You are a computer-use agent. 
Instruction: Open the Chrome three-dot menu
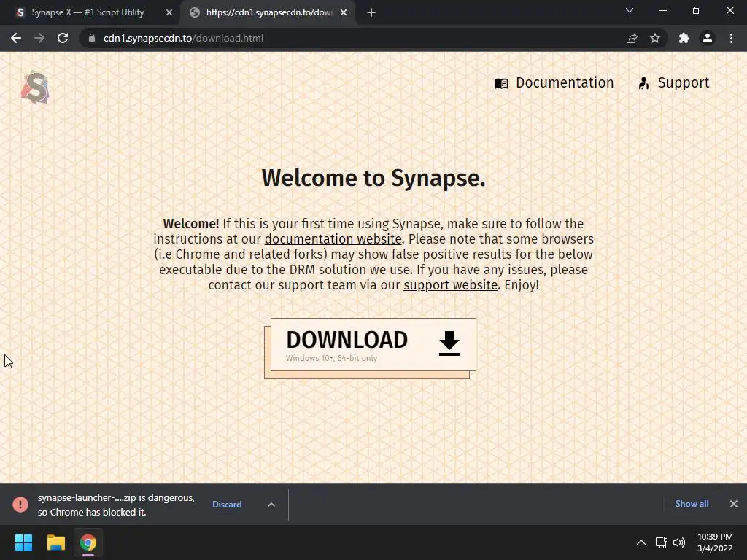point(731,38)
